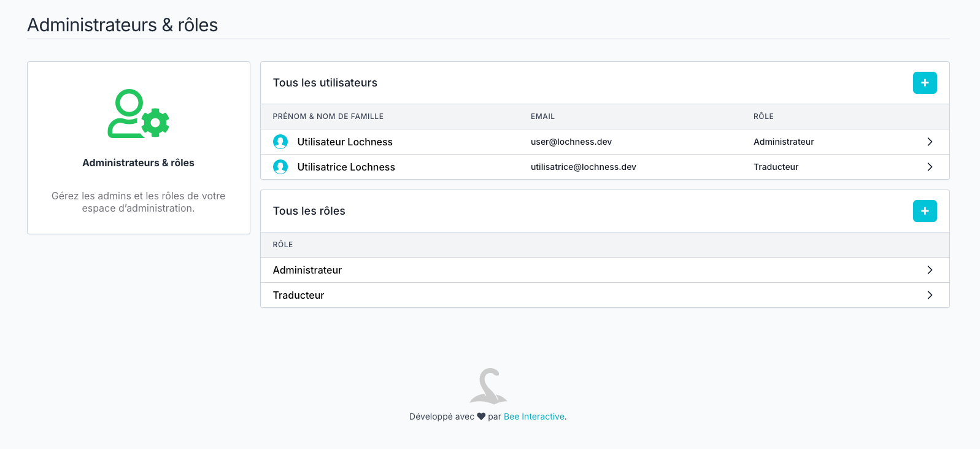Click the avatar icon beside Utilisatrice Lochness
The image size is (980, 449).
point(280,167)
